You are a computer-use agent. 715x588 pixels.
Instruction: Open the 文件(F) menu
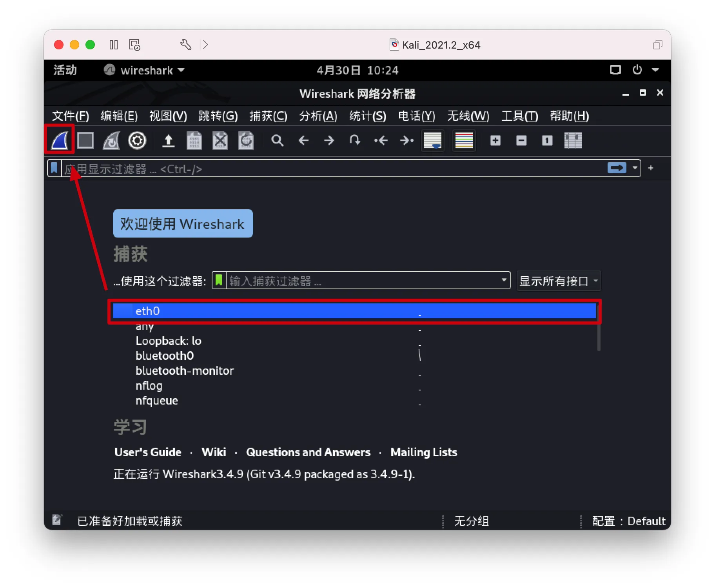[x=71, y=116]
